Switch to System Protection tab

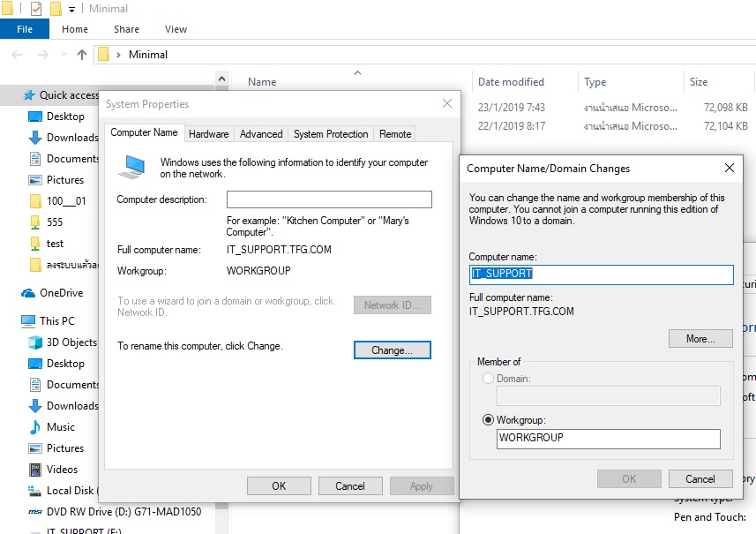331,134
